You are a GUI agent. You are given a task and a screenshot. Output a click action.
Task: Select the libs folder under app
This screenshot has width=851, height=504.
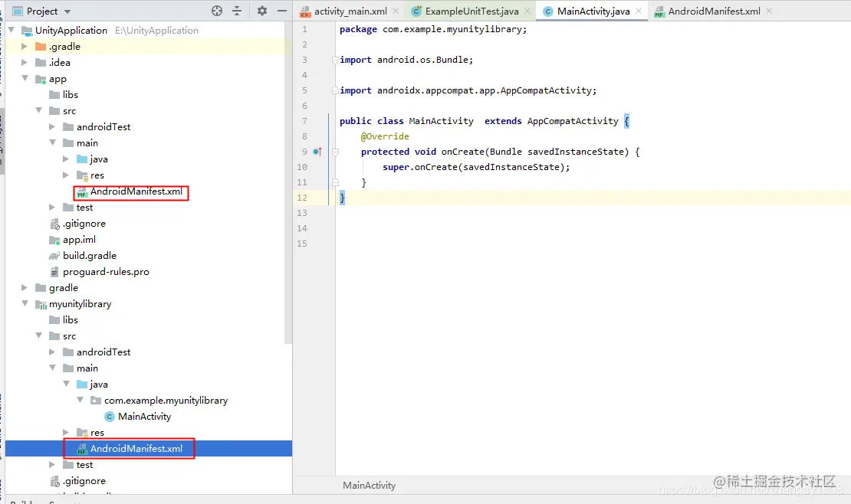click(x=70, y=94)
